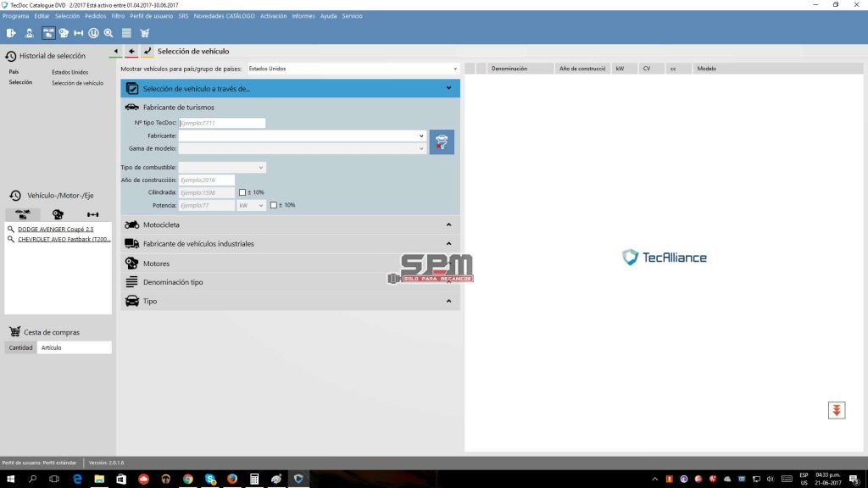The image size is (868, 488).
Task: Click the Fabricante de turismos car icon
Action: coord(131,108)
